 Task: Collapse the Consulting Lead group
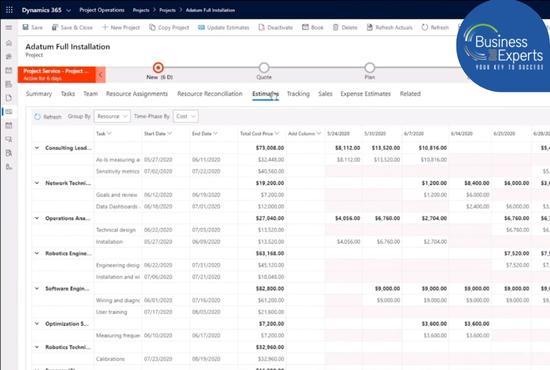point(37,148)
